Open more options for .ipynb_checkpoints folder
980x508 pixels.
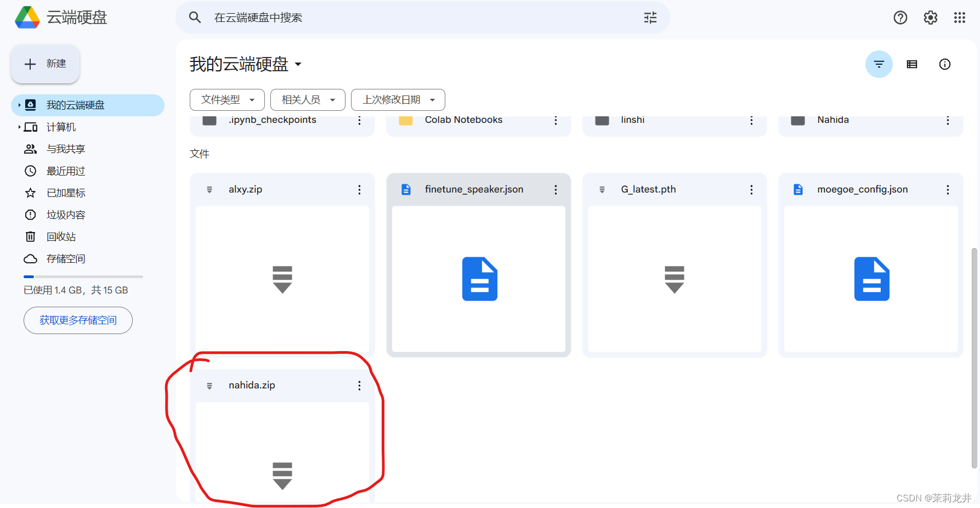360,120
